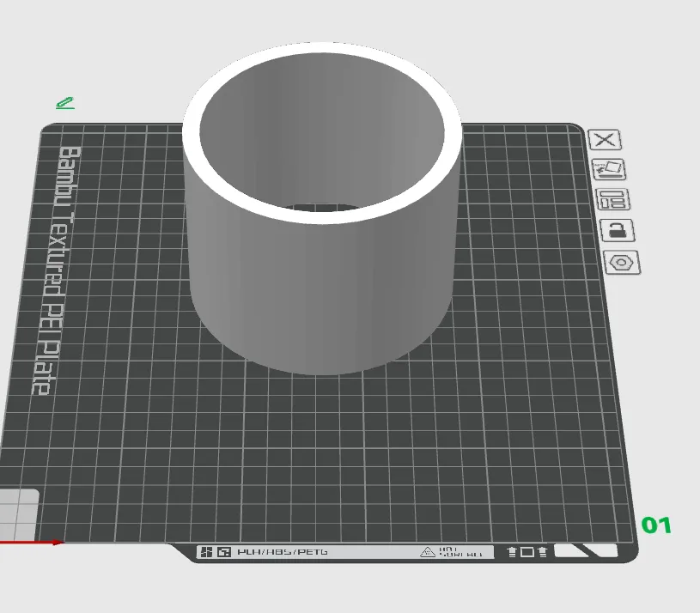Click the Bambu Textured PEI Plate text
The width and height of the screenshot is (700, 613).
point(58,270)
